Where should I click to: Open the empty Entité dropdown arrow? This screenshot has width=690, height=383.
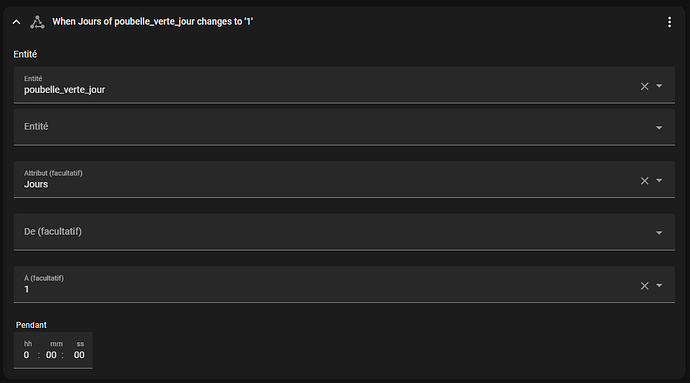659,128
